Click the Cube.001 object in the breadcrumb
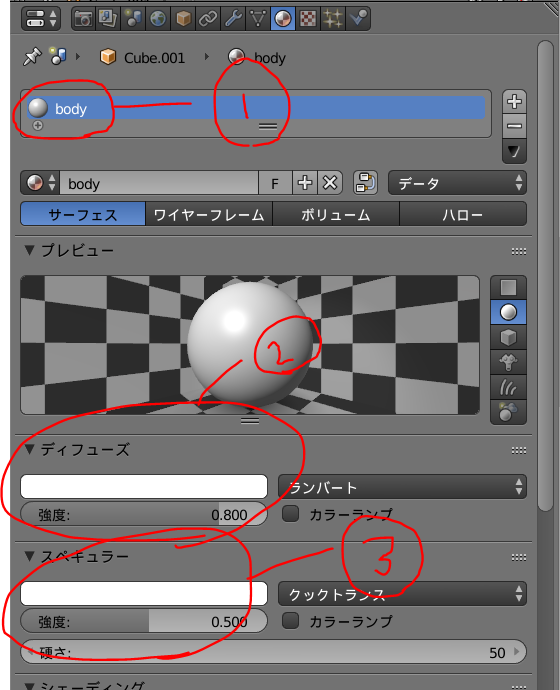The height and width of the screenshot is (690, 560). pyautogui.click(x=142, y=58)
